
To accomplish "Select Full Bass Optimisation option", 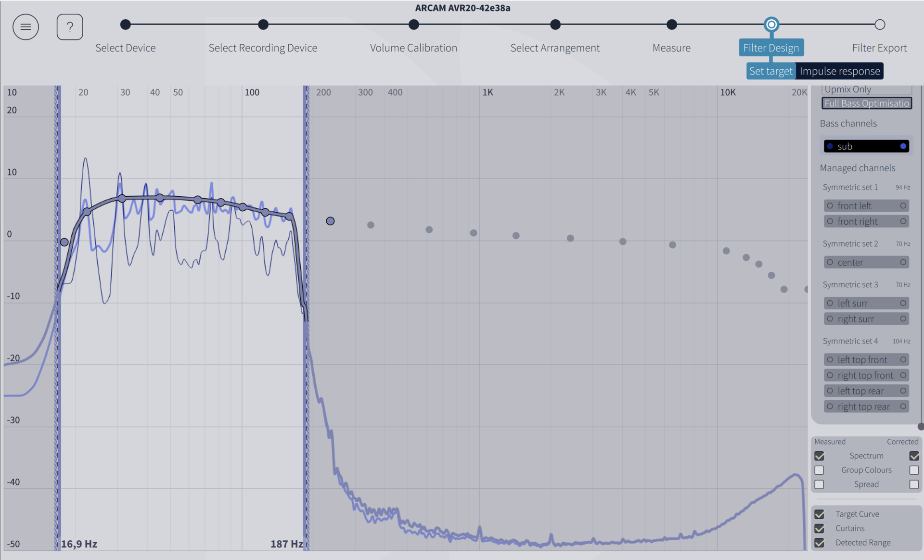I will [x=866, y=103].
